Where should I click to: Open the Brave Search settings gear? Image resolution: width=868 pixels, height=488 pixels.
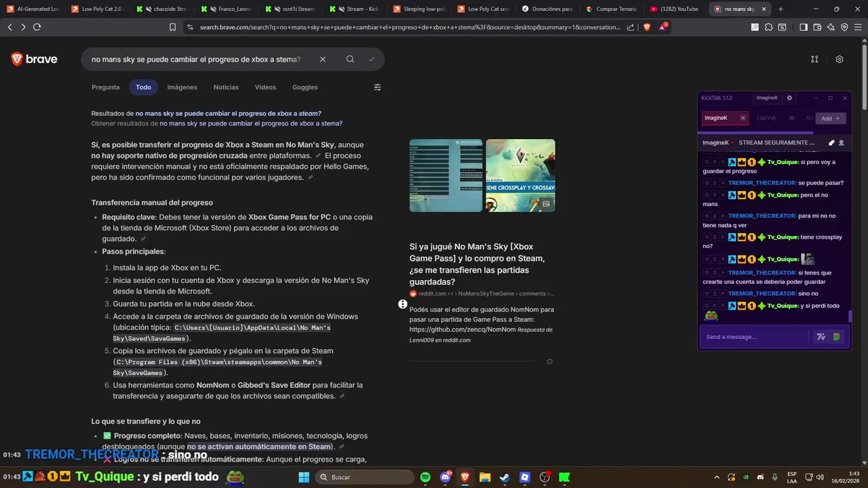tap(840, 59)
